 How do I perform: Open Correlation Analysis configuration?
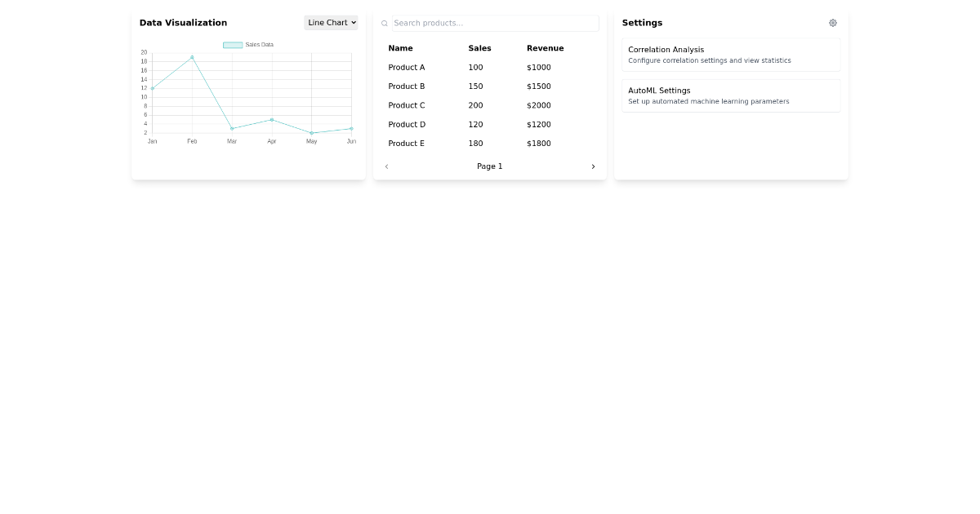coord(730,55)
